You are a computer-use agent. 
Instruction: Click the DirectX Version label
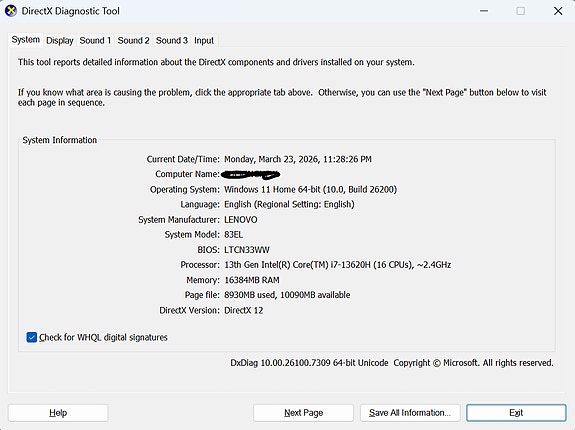click(189, 310)
